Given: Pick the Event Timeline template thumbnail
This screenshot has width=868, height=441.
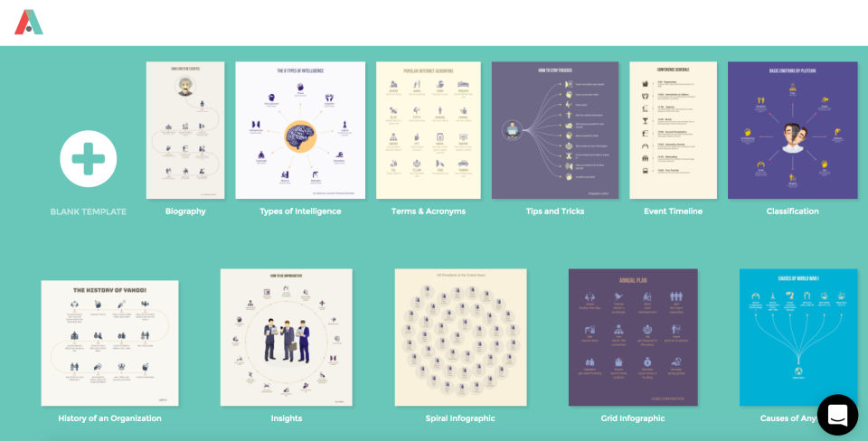Looking at the screenshot, I should pyautogui.click(x=673, y=130).
